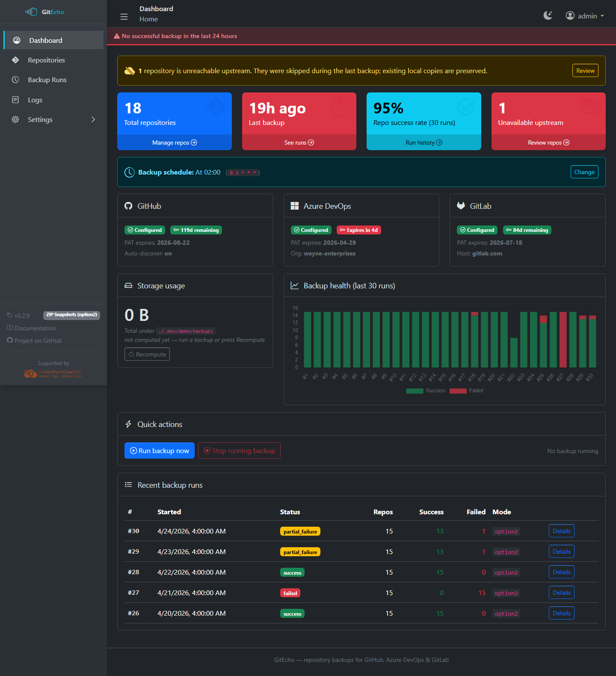Expand the Settings submenu chevron
The image size is (616, 676).
93,120
